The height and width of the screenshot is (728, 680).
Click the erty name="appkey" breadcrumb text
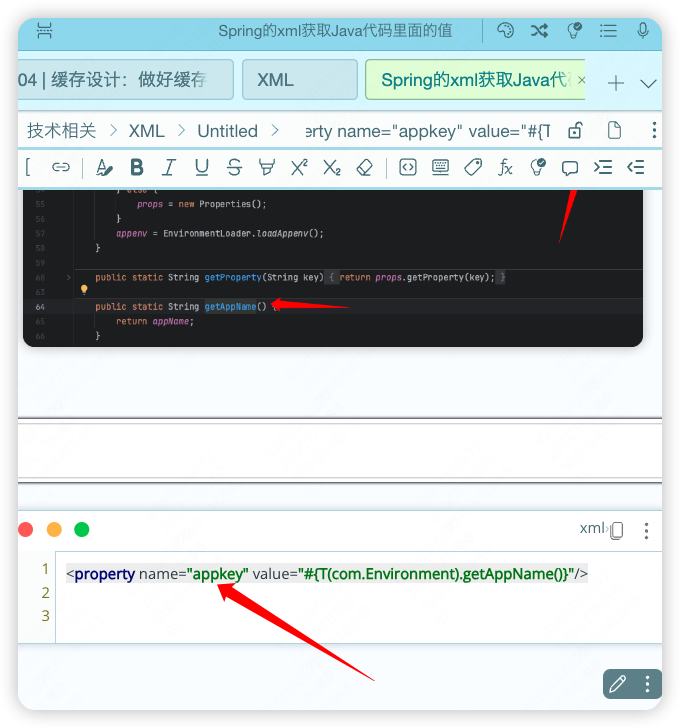[427, 131]
